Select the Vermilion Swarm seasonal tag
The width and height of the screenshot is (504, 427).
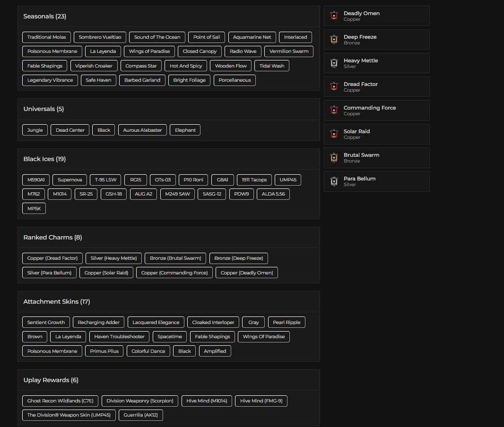click(x=289, y=51)
